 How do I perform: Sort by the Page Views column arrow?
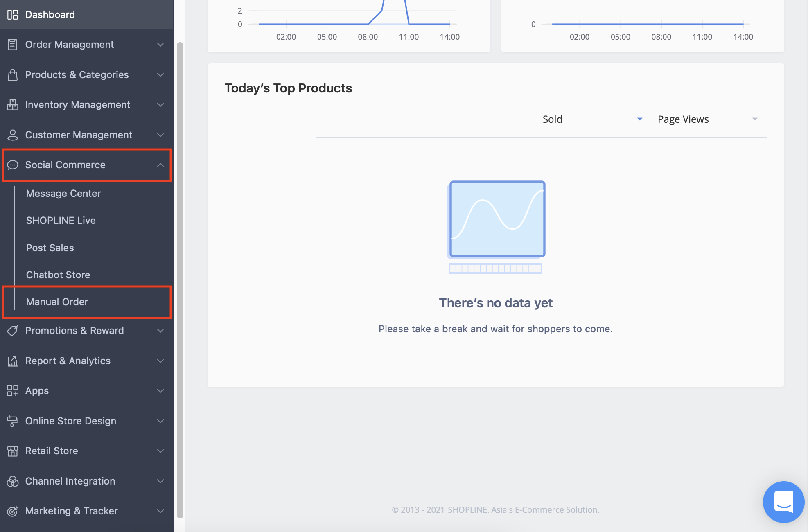[x=755, y=119]
